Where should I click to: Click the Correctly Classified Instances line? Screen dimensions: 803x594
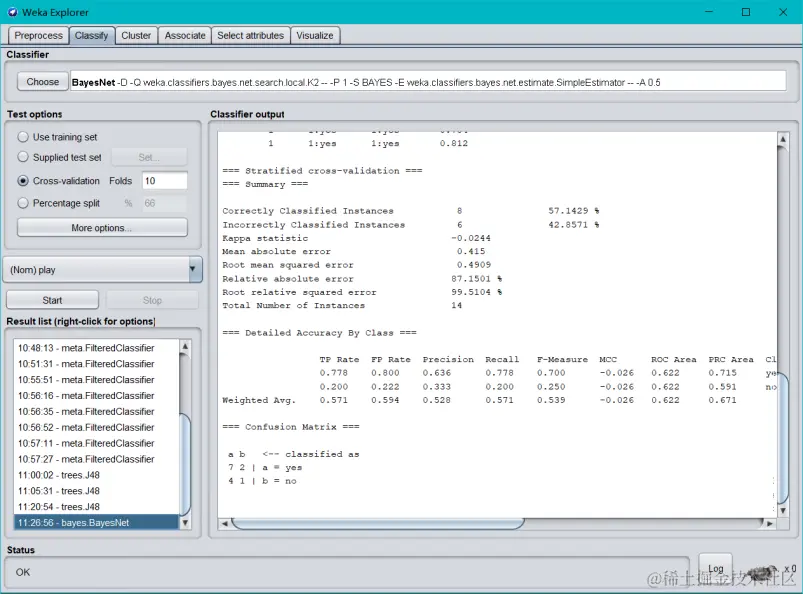(x=411, y=211)
